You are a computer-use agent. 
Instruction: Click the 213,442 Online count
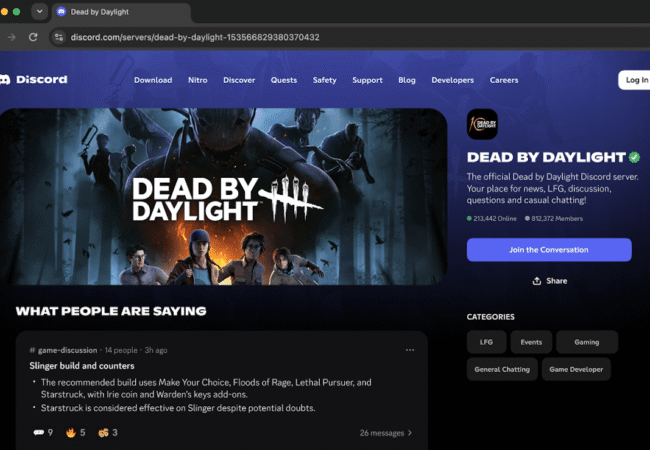pos(492,218)
